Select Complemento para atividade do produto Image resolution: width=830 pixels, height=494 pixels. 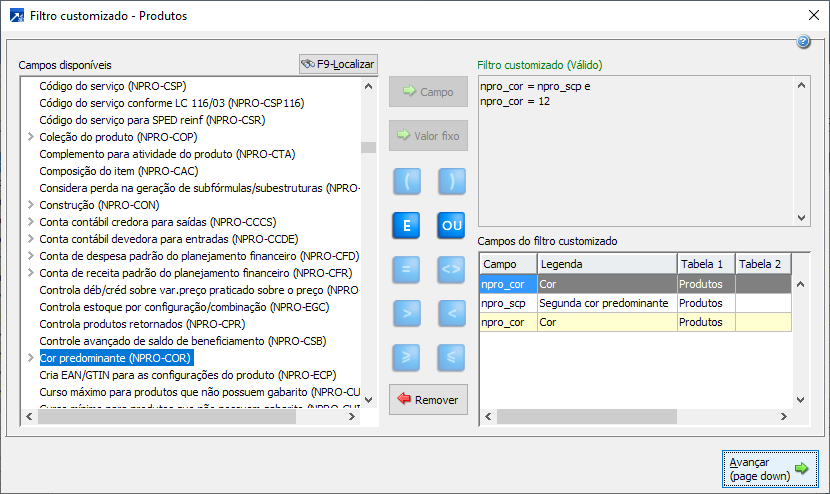point(167,154)
